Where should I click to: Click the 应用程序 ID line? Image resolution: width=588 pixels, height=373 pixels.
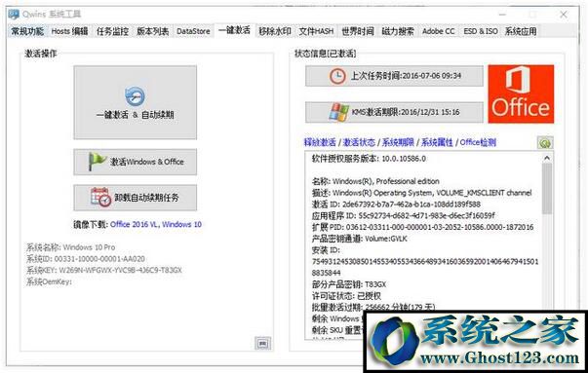click(403, 215)
